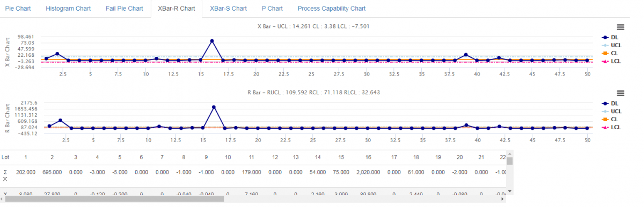Open Process Capability Chart tab
644x207 pixels.
[332, 9]
